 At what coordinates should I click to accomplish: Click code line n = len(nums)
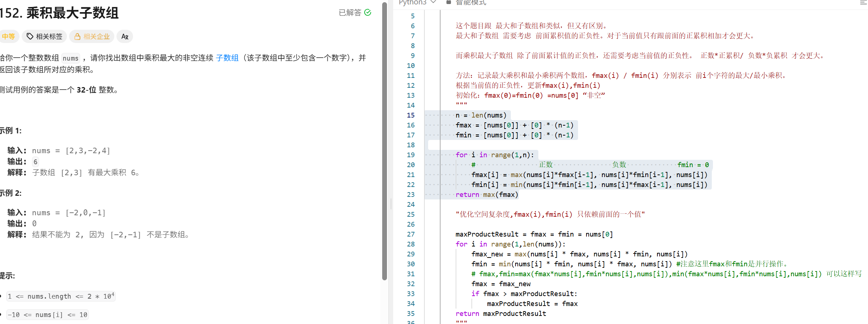(481, 115)
